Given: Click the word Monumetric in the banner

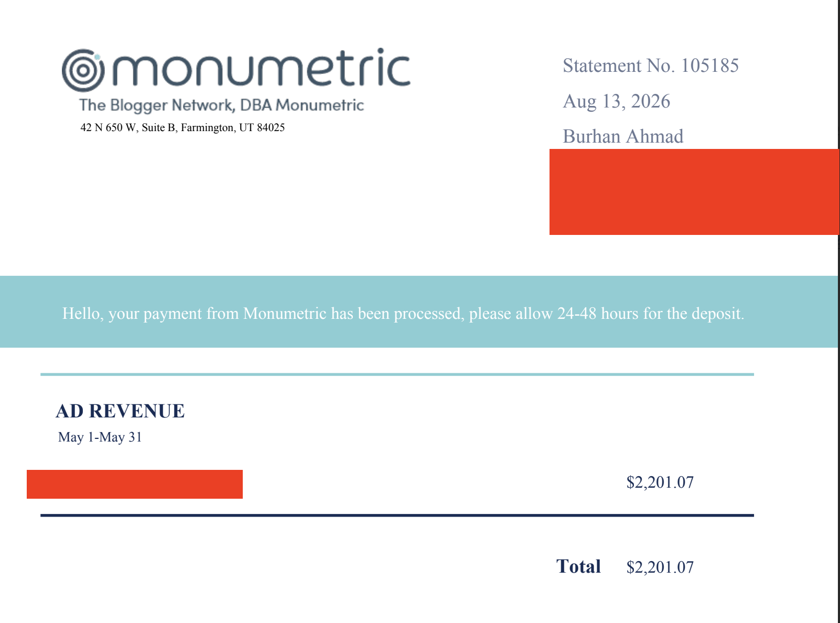Looking at the screenshot, I should [285, 314].
